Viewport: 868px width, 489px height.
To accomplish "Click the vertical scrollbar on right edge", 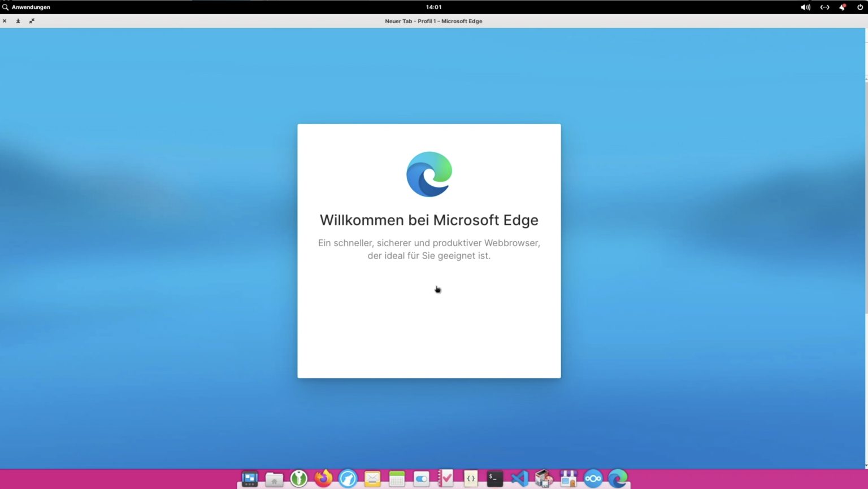I will (x=866, y=198).
